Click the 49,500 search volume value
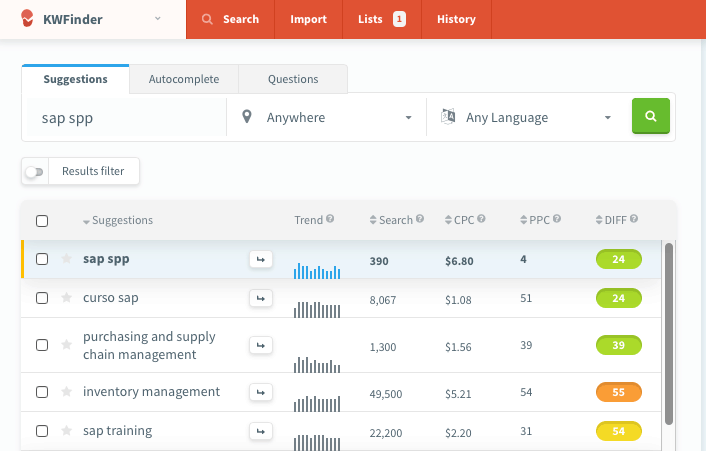The width and height of the screenshot is (706, 451). pyautogui.click(x=386, y=394)
